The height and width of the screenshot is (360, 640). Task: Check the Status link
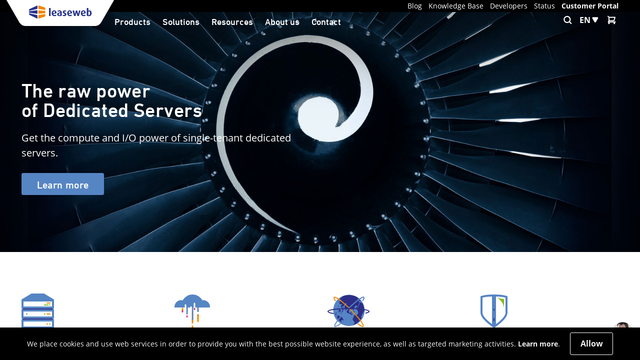pyautogui.click(x=544, y=6)
